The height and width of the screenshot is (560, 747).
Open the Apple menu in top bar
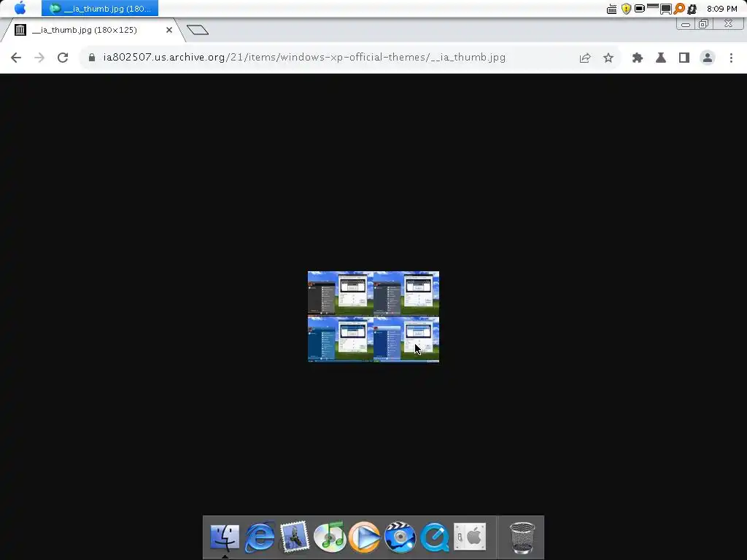[20, 8]
